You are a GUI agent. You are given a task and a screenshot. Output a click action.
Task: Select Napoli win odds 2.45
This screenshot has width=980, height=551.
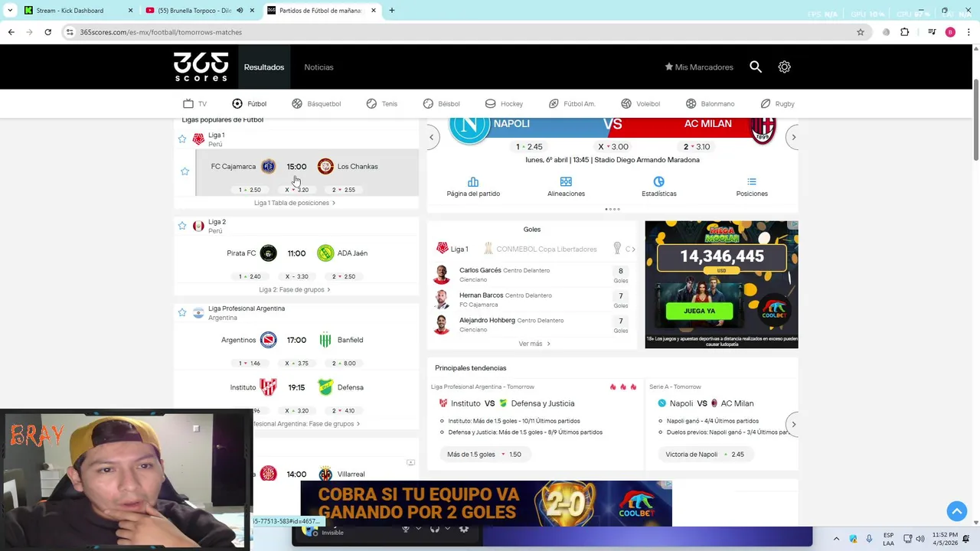tap(529, 147)
